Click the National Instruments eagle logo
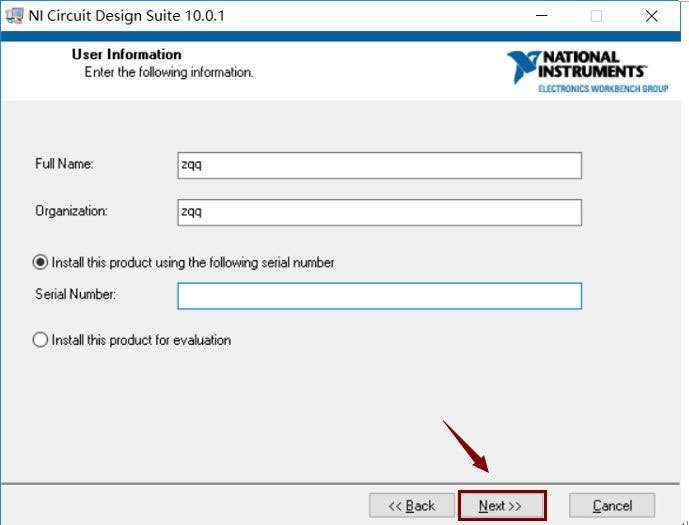This screenshot has height=525, width=689. (x=523, y=67)
